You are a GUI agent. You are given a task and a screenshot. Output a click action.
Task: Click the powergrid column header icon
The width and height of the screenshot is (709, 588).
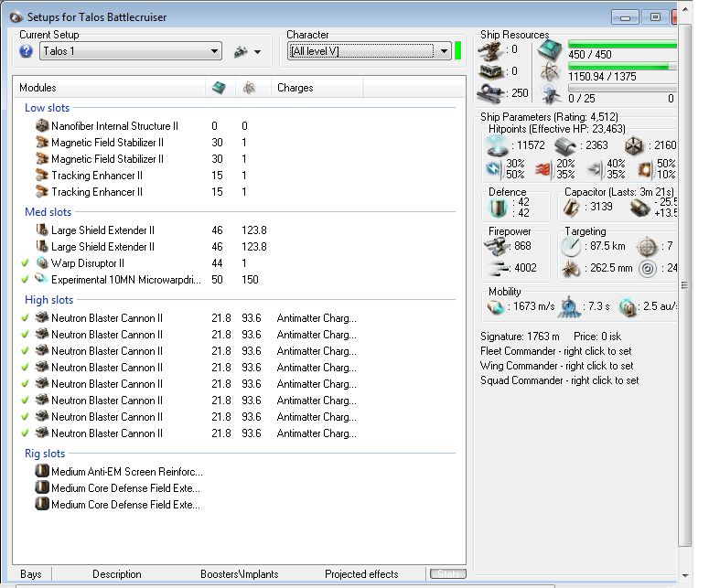click(x=249, y=87)
